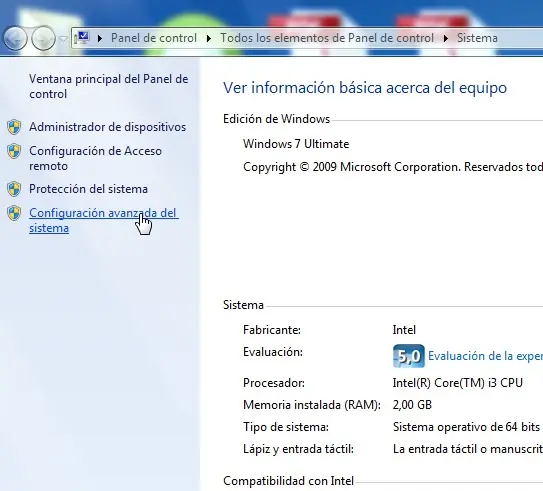Click the computer icon in the address bar
The width and height of the screenshot is (543, 491).
click(x=83, y=38)
